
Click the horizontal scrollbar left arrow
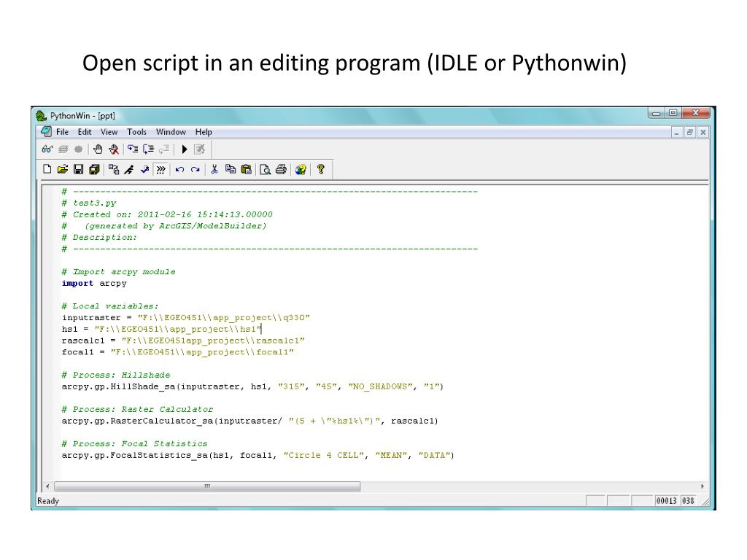(x=47, y=486)
